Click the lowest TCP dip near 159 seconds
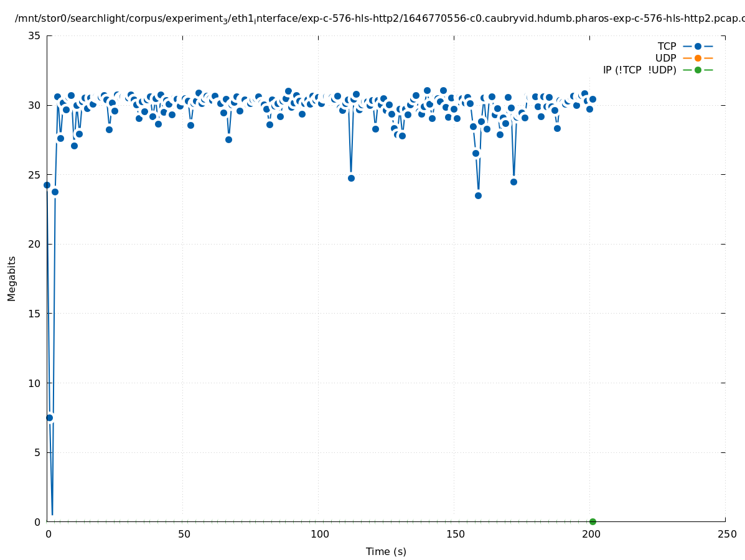 (x=478, y=195)
